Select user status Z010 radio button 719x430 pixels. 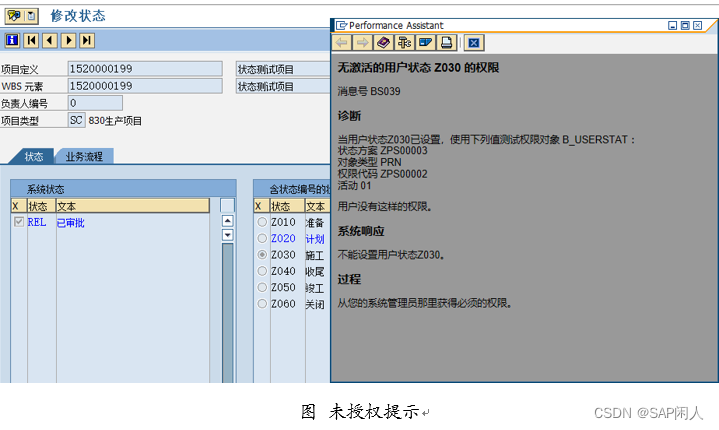(x=262, y=222)
